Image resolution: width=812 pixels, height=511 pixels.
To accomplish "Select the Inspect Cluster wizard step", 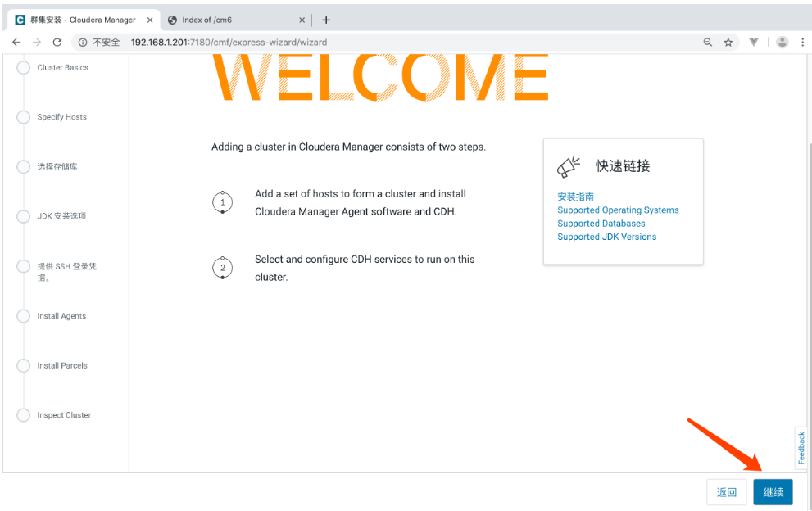I will (54, 415).
